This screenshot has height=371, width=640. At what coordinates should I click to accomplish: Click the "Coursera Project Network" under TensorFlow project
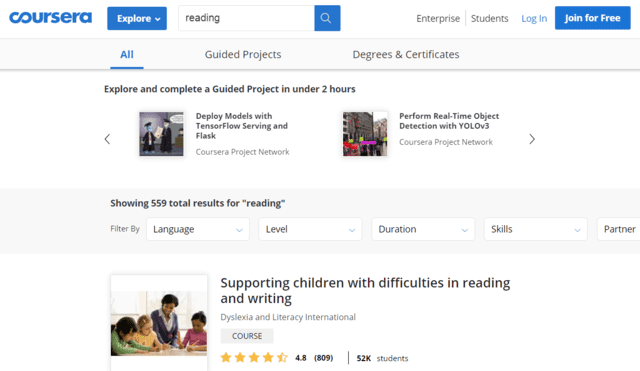[242, 152]
